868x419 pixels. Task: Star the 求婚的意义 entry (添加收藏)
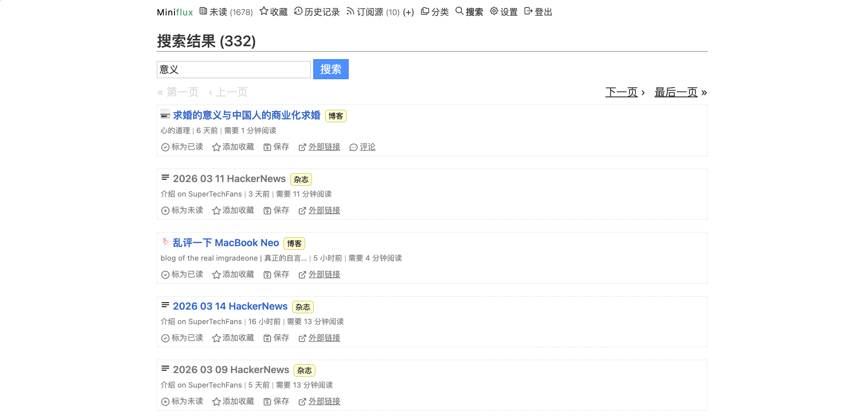(233, 147)
